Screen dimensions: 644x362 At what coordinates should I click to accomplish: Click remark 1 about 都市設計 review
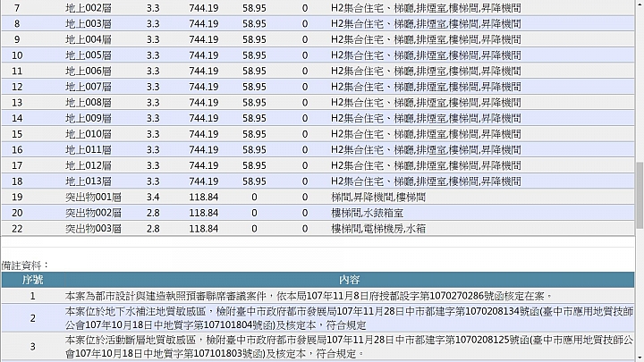click(309, 296)
